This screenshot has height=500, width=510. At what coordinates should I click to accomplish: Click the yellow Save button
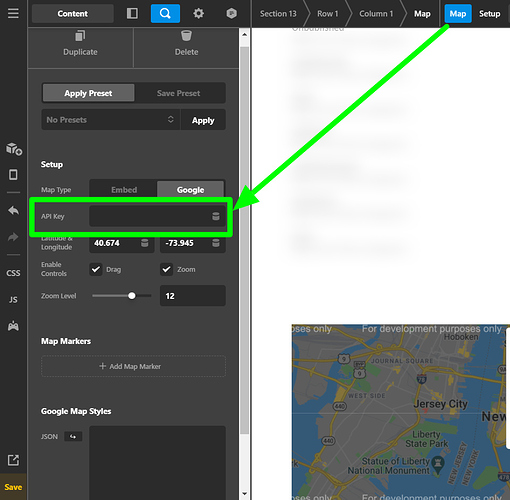tap(13, 487)
